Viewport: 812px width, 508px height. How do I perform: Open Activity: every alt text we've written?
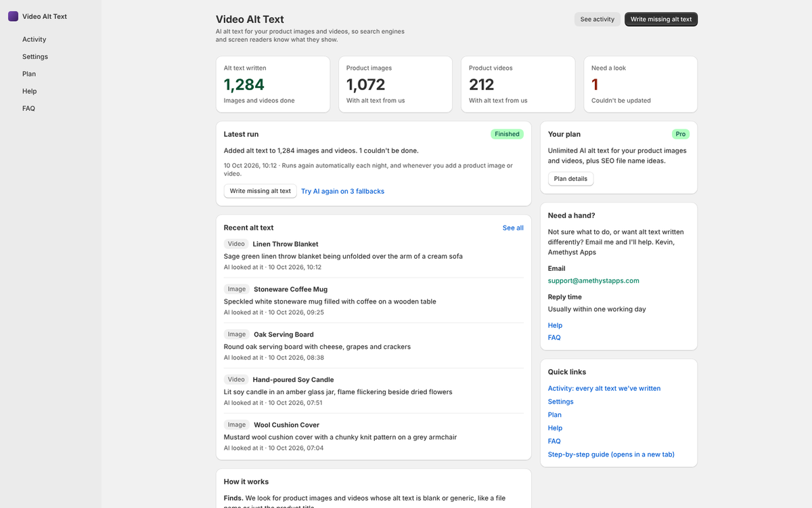(604, 389)
